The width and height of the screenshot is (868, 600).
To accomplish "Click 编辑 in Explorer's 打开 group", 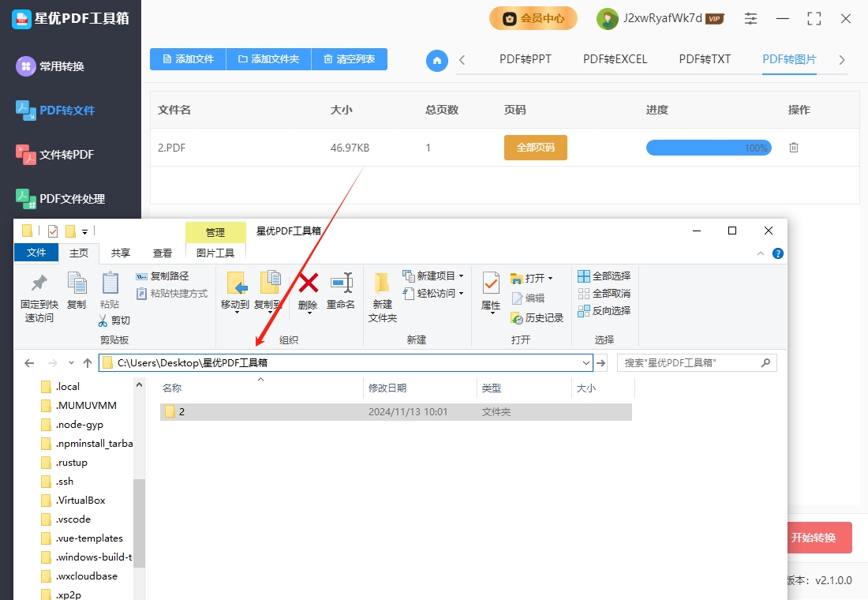I will [x=528, y=298].
